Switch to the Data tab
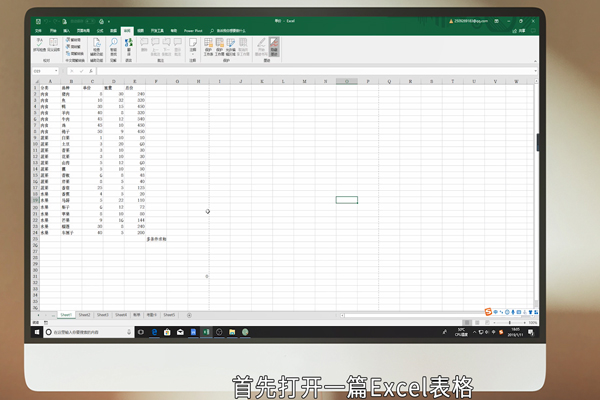The image size is (600, 400). click(x=113, y=31)
